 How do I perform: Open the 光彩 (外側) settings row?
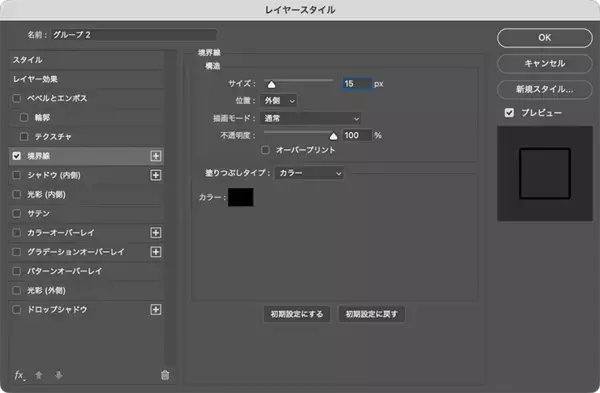pyautogui.click(x=86, y=290)
